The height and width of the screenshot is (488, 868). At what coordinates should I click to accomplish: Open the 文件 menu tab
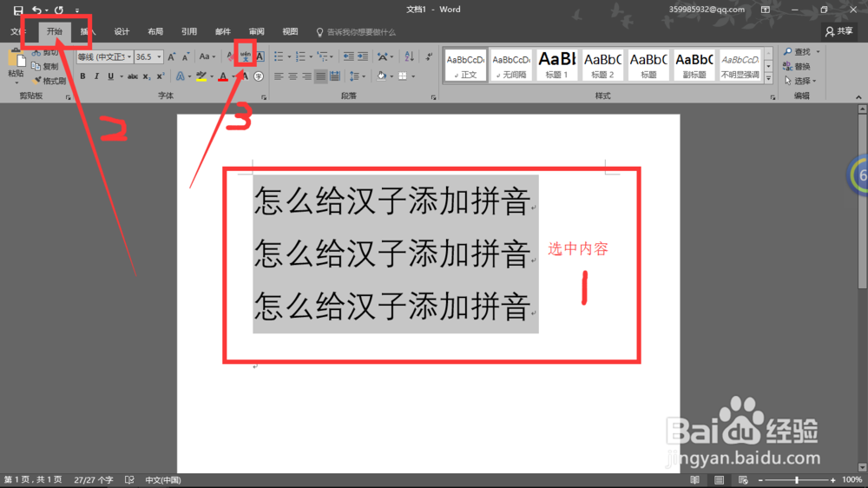click(17, 31)
